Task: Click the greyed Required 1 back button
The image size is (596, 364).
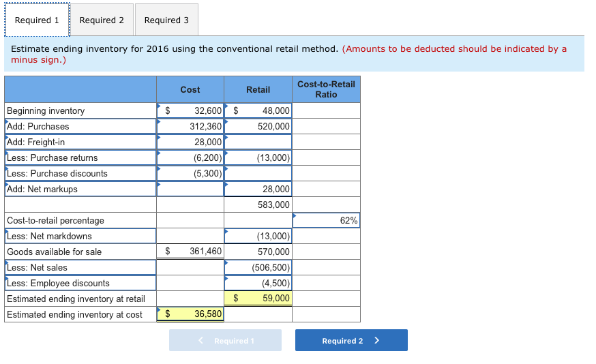Action: [225, 340]
